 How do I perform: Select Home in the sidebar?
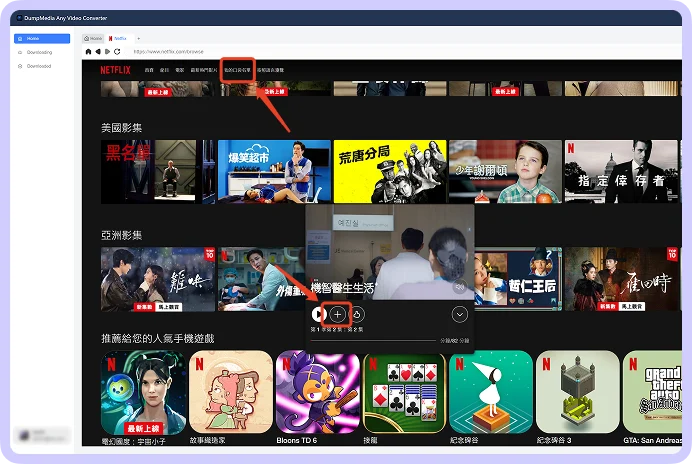pyautogui.click(x=42, y=38)
